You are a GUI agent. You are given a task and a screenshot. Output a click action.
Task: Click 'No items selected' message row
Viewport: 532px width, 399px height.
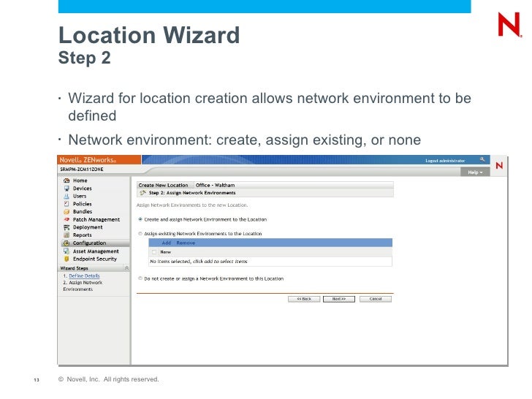(x=270, y=262)
